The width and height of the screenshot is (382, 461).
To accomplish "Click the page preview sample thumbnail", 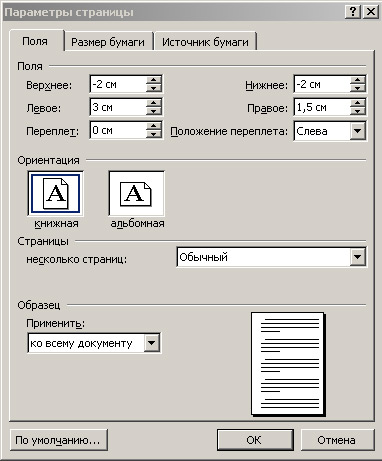I will 288,364.
